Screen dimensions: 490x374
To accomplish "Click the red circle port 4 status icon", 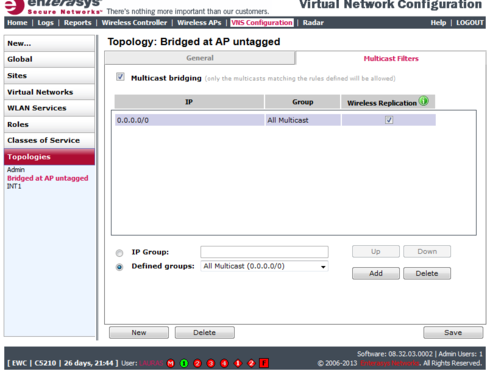I will [224, 363].
